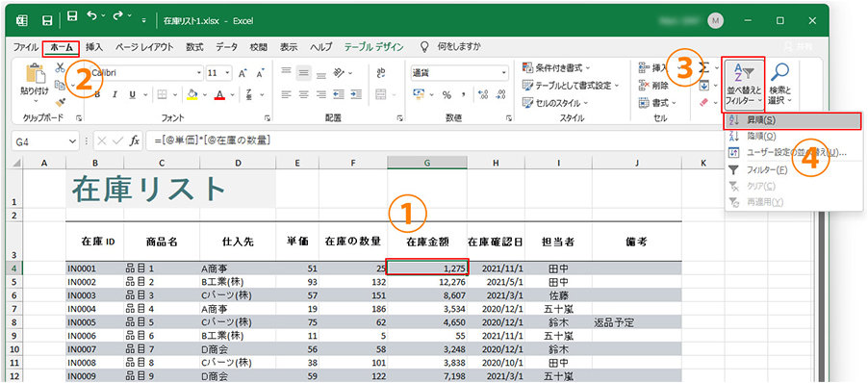Choose Custom Sort (ユーザー設定の並べ替え) menu item

tap(793, 153)
